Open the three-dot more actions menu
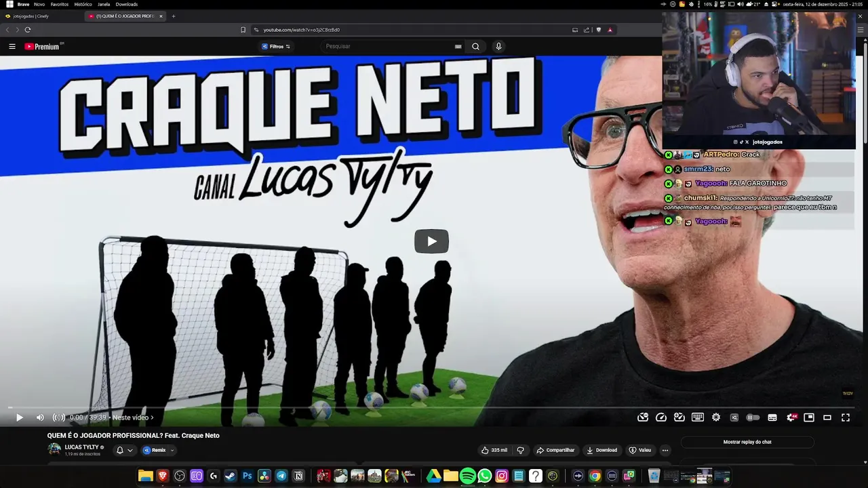 click(665, 450)
